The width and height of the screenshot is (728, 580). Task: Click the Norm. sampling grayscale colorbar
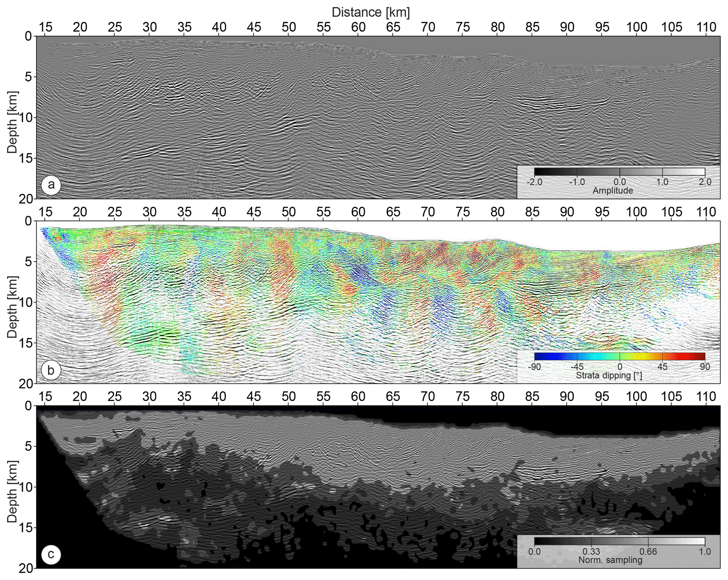click(619, 541)
